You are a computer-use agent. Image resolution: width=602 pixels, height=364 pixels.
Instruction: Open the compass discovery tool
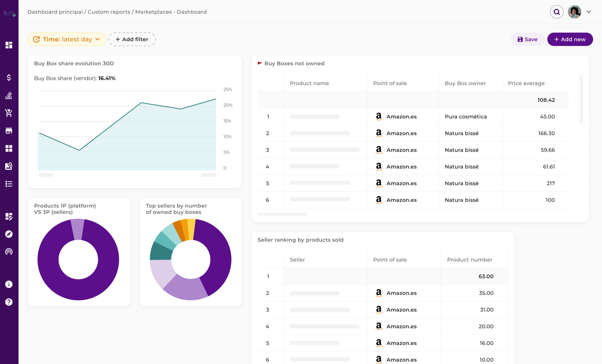(9, 234)
